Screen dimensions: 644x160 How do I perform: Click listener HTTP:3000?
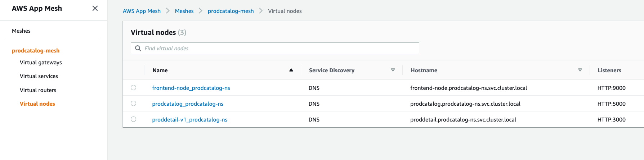click(611, 120)
